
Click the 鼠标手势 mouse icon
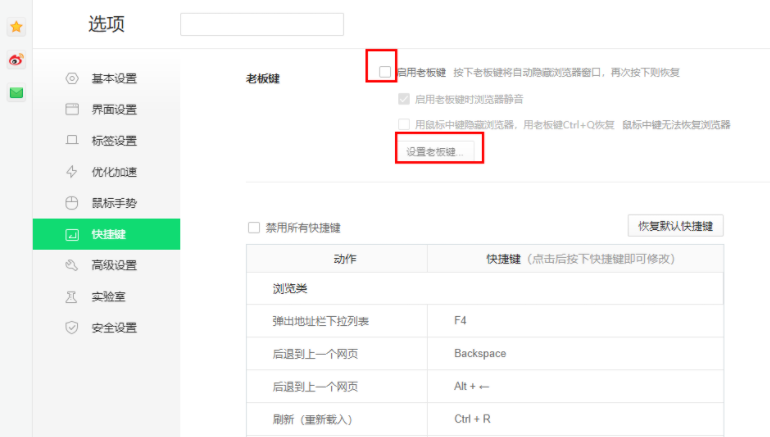click(72, 203)
